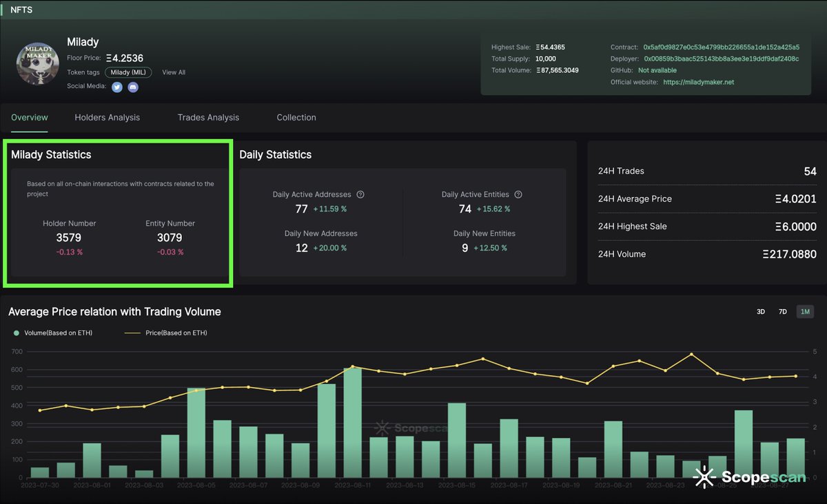Image resolution: width=827 pixels, height=504 pixels.
Task: Show help for Daily Active Addresses
Action: pos(360,195)
